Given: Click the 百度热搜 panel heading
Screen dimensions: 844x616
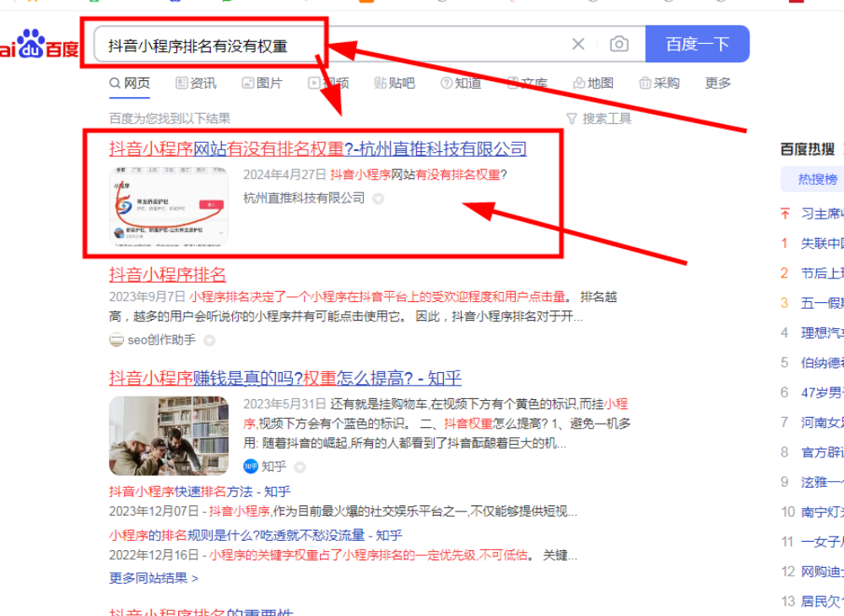Looking at the screenshot, I should 808,149.
